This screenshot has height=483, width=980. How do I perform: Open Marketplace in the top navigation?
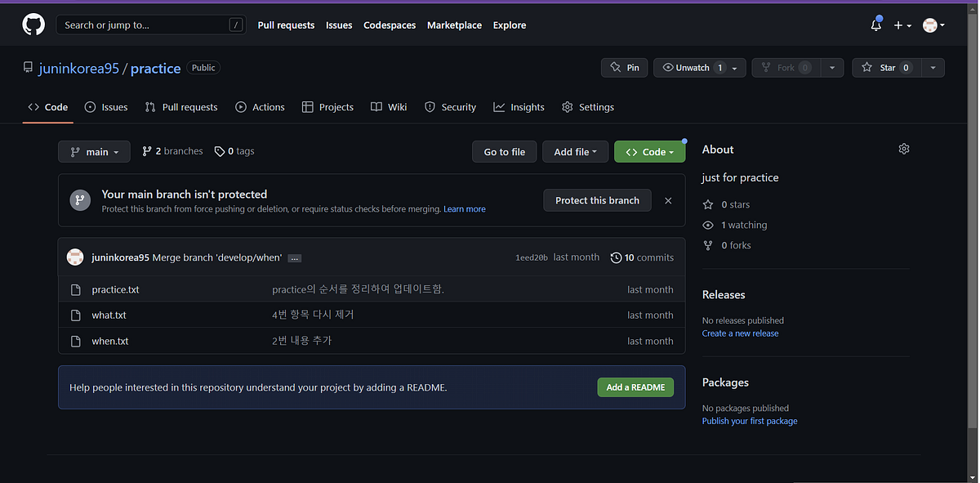pyautogui.click(x=454, y=25)
